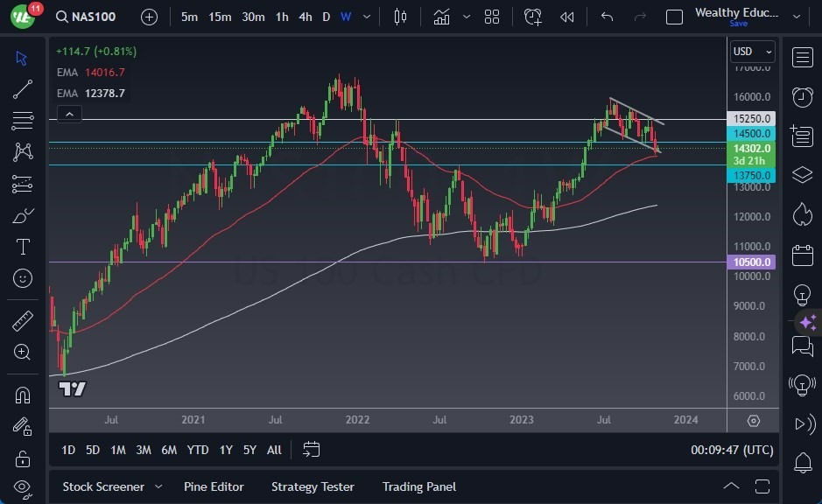Select the trend line drawing tool
This screenshot has width=822, height=504.
(x=23, y=89)
